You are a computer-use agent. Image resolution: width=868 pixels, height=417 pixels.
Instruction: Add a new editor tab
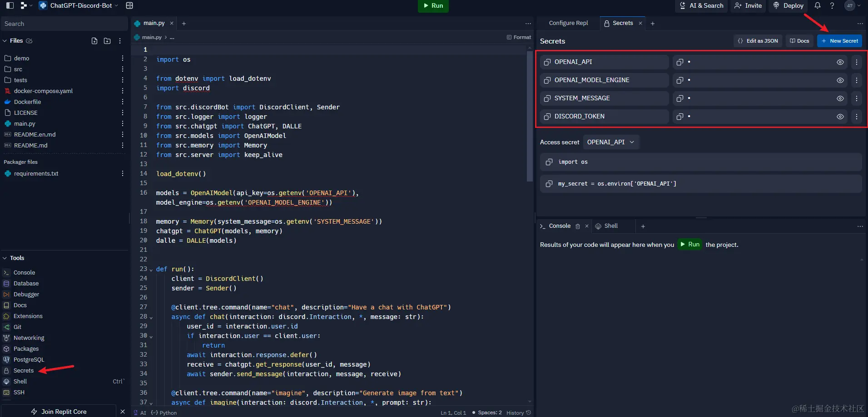[184, 24]
